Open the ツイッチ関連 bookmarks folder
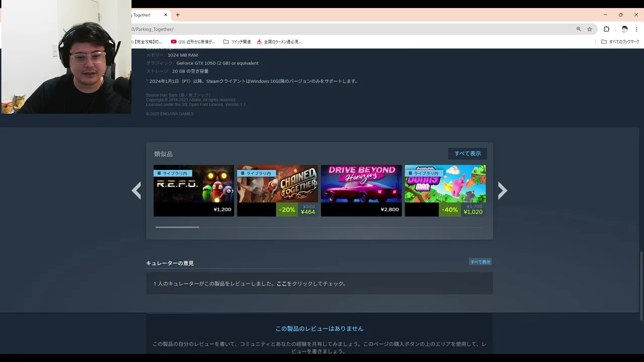The image size is (644, 362). [237, 42]
